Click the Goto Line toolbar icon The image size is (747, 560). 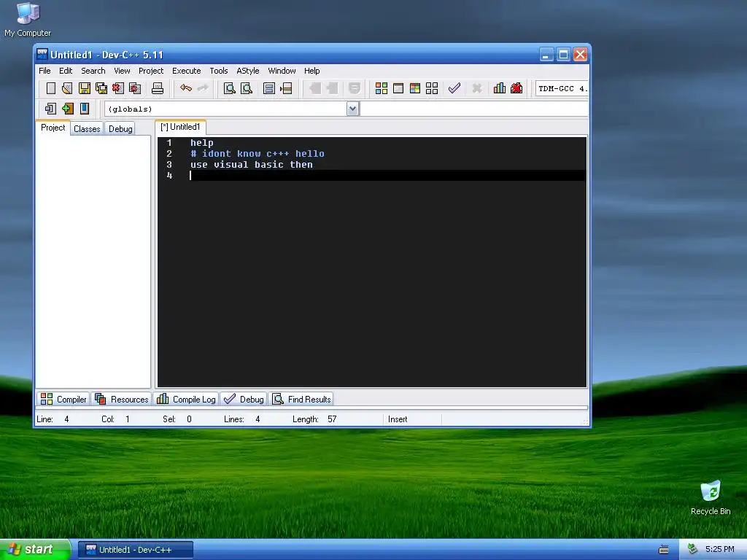click(x=286, y=88)
